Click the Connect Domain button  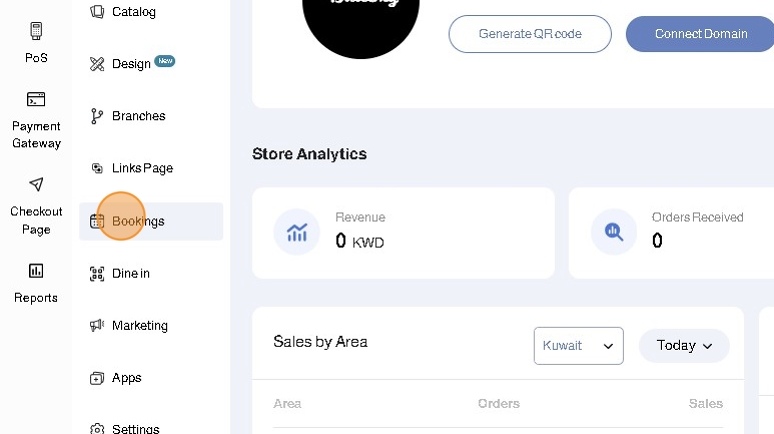pyautogui.click(x=700, y=34)
